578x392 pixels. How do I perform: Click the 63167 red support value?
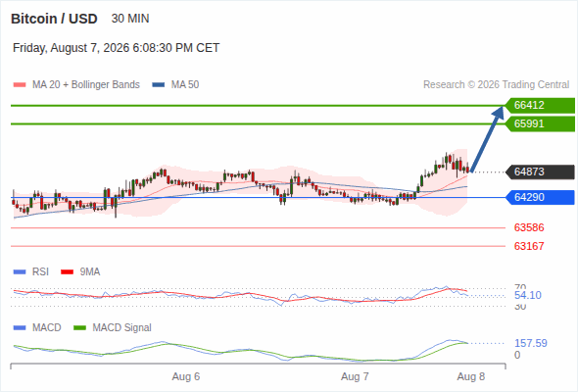click(x=529, y=246)
